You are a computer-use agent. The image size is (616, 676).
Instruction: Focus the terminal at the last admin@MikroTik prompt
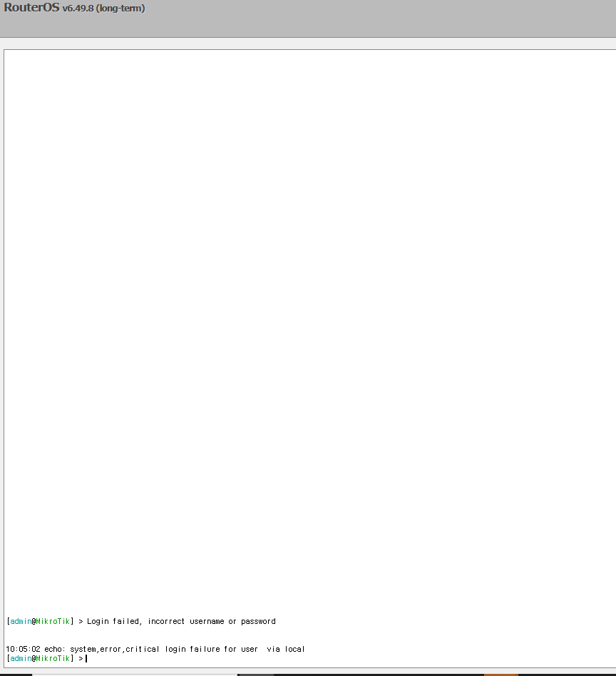click(x=46, y=658)
